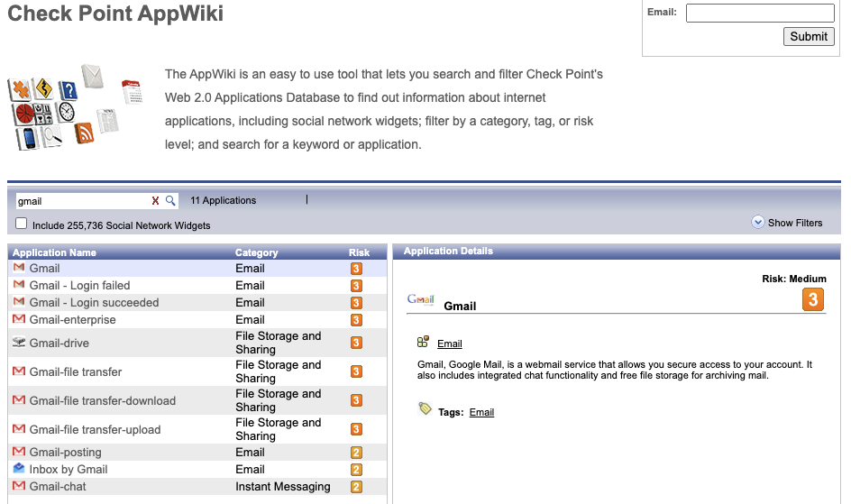Click the Gmail-file transfer-download icon
This screenshot has width=851, height=504.
(x=19, y=399)
